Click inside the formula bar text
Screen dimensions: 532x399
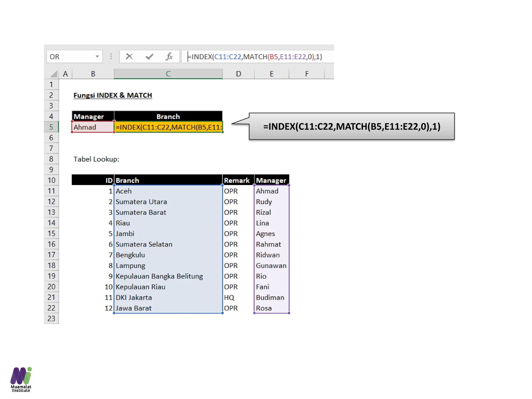(x=255, y=57)
